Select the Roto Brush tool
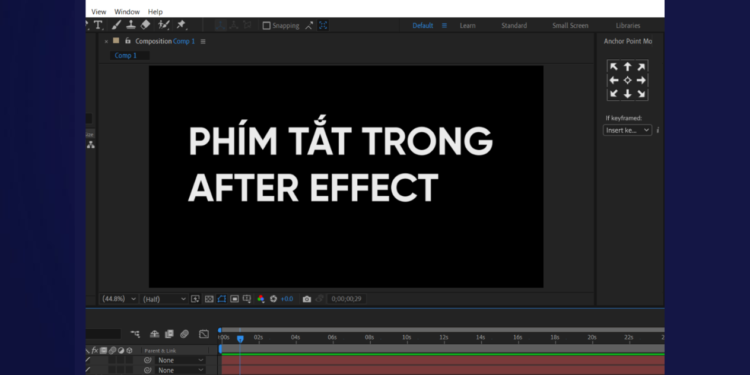750x375 pixels. 164,25
